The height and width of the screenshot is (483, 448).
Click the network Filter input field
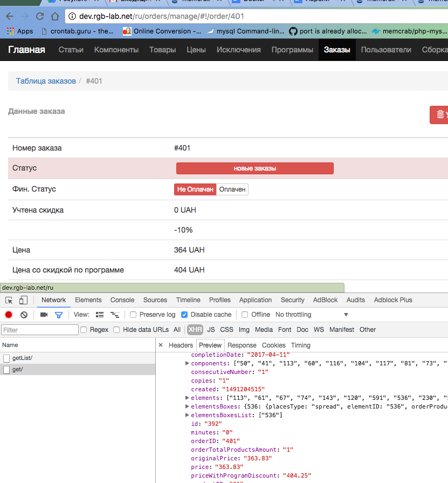(x=40, y=330)
